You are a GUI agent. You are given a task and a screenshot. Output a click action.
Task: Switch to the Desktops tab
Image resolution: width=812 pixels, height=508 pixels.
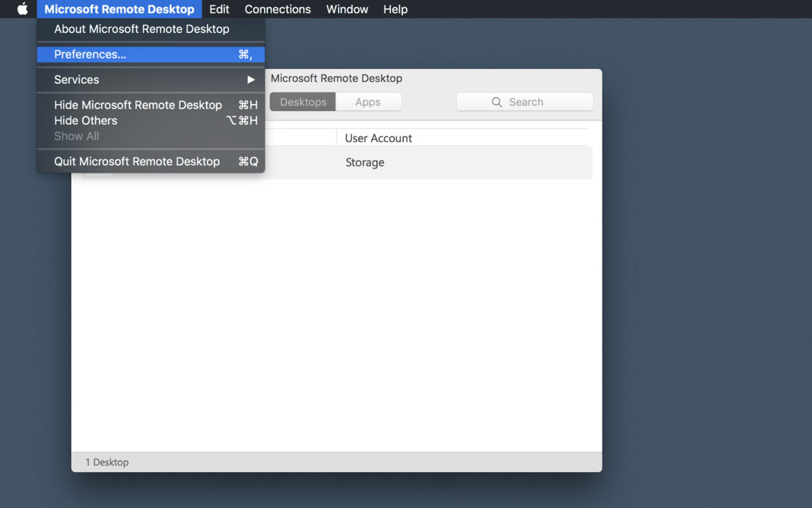coord(303,102)
